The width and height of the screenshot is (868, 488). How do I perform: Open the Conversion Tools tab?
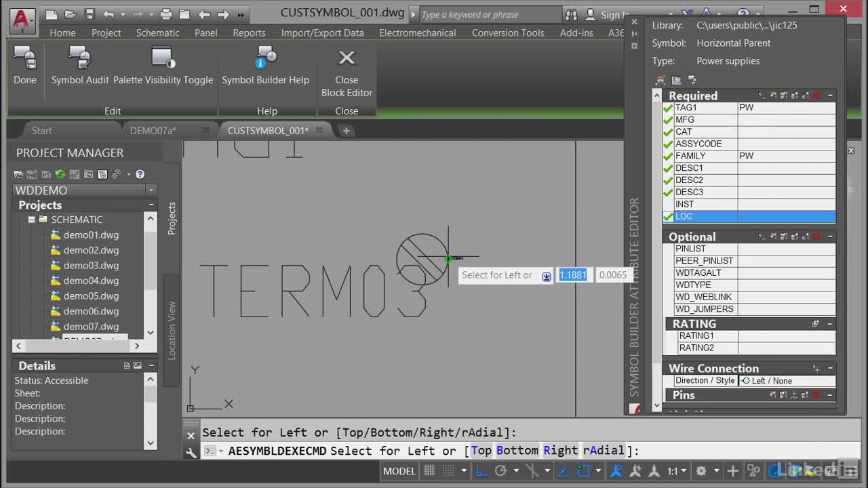(x=508, y=33)
